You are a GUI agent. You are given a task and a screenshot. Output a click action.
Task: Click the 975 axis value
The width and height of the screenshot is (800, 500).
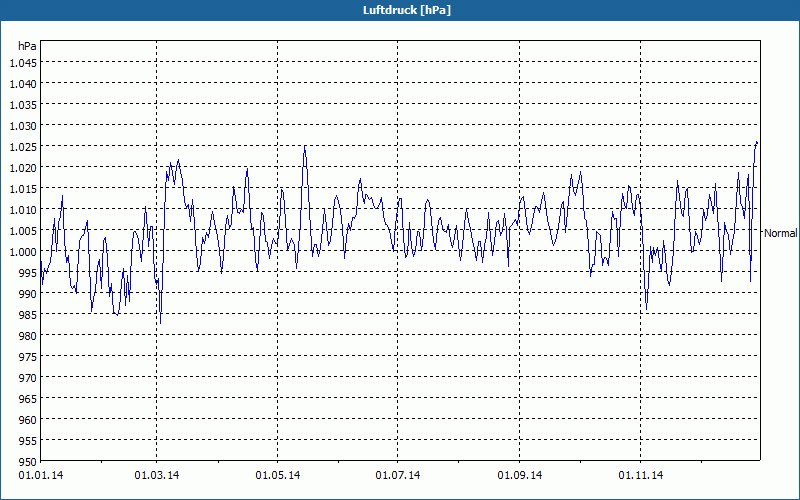pos(28,357)
